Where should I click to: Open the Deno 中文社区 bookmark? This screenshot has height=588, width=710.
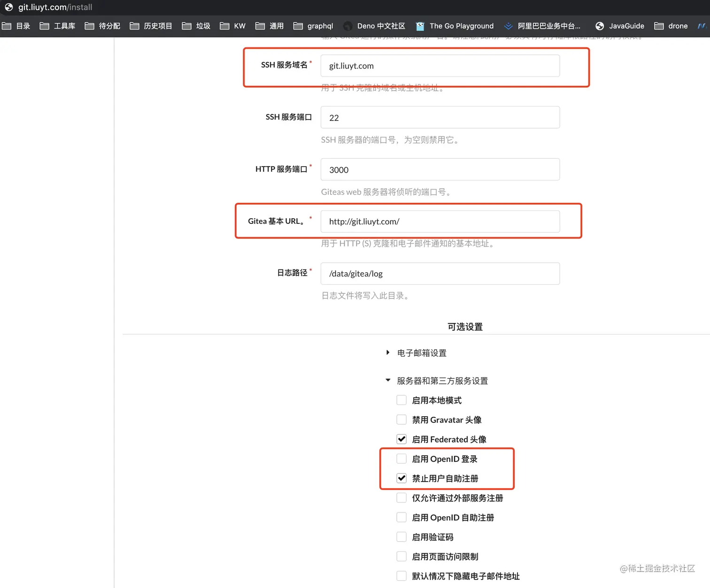tap(374, 26)
